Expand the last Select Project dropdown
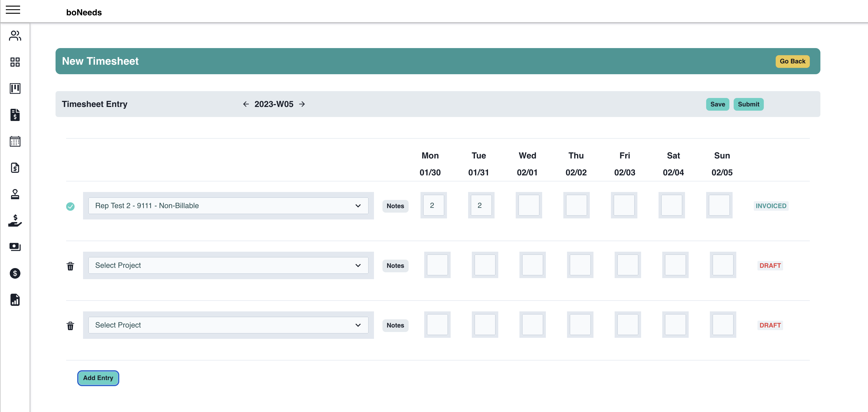The height and width of the screenshot is (412, 868). click(x=229, y=325)
